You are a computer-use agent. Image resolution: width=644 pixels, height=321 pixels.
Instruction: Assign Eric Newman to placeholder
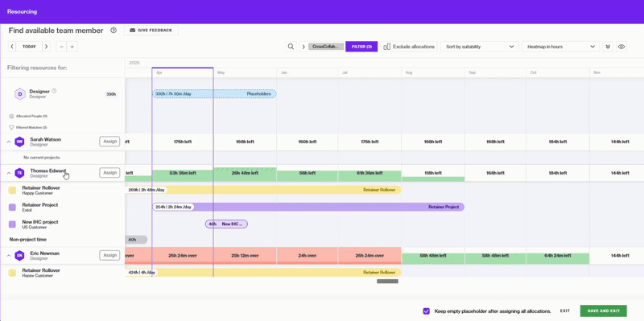click(x=109, y=255)
